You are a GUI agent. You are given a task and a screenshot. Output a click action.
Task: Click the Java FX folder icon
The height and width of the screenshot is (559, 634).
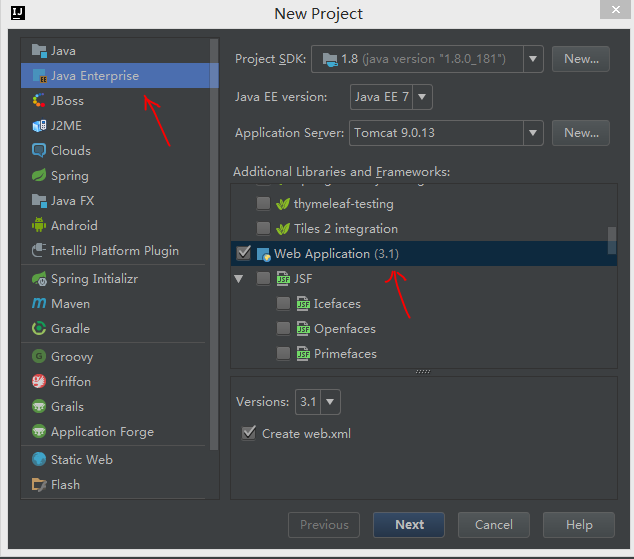39,200
